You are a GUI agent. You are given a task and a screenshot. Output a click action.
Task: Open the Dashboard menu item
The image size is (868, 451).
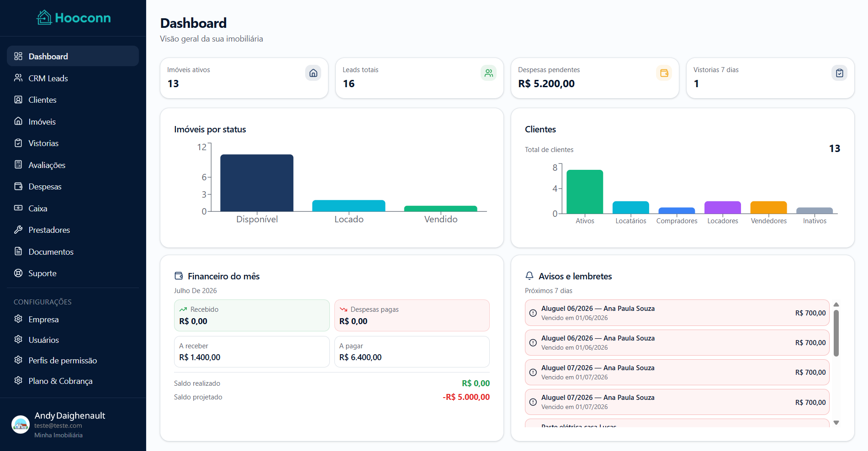73,56
